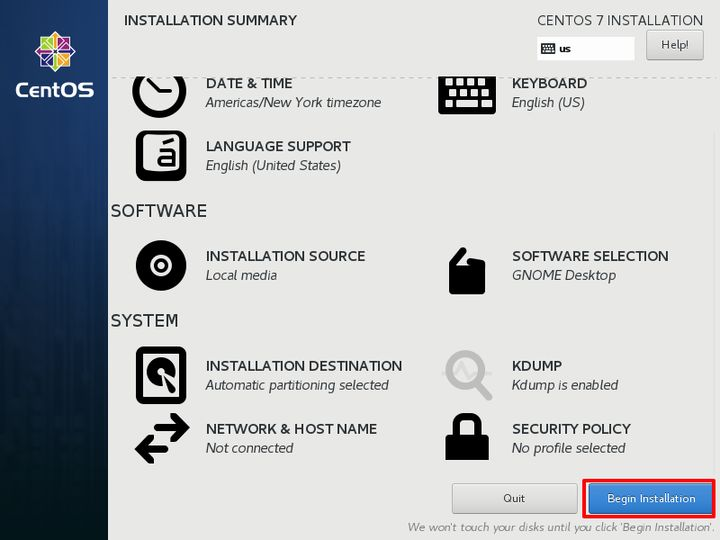Open SOFTWARE SELECTION heading
Image resolution: width=720 pixels, height=540 pixels.
click(590, 256)
